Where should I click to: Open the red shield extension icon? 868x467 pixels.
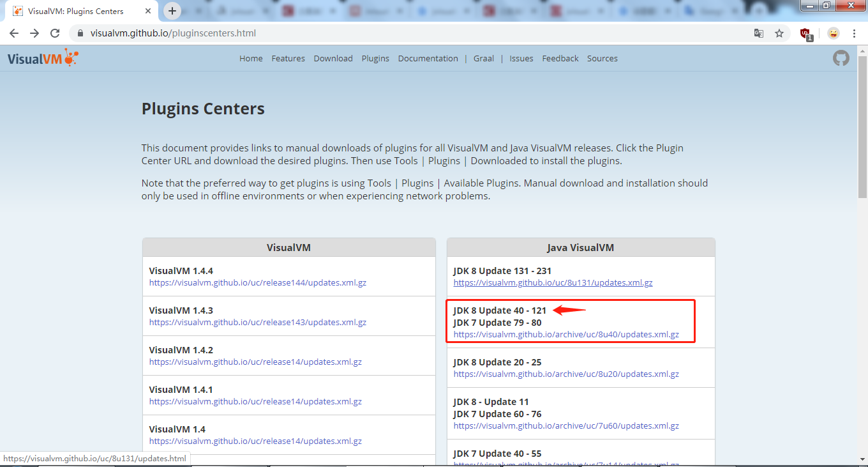806,34
